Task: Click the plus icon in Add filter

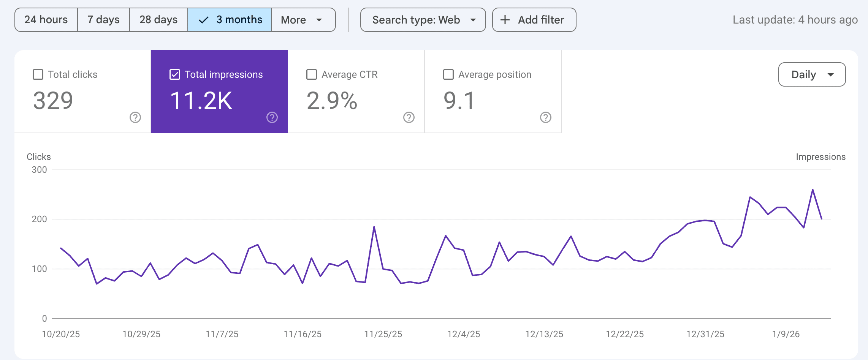Action: tap(505, 20)
